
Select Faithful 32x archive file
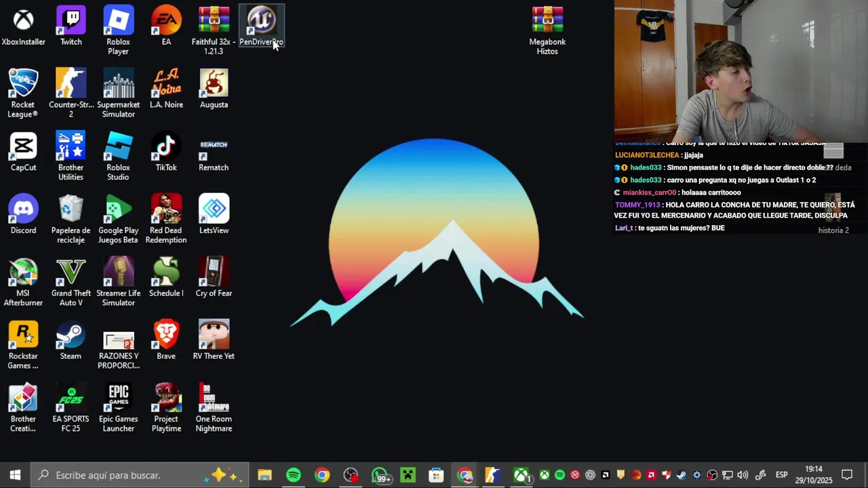click(214, 30)
